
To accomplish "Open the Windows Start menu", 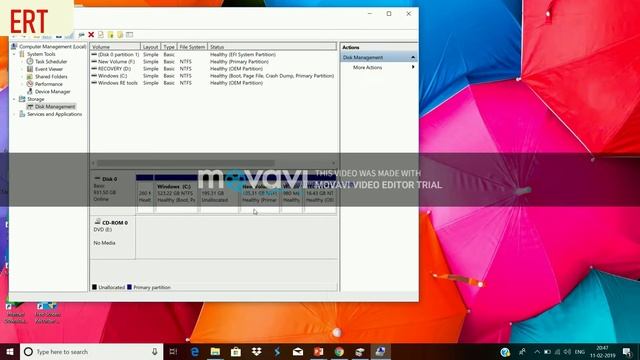I will coord(10,352).
